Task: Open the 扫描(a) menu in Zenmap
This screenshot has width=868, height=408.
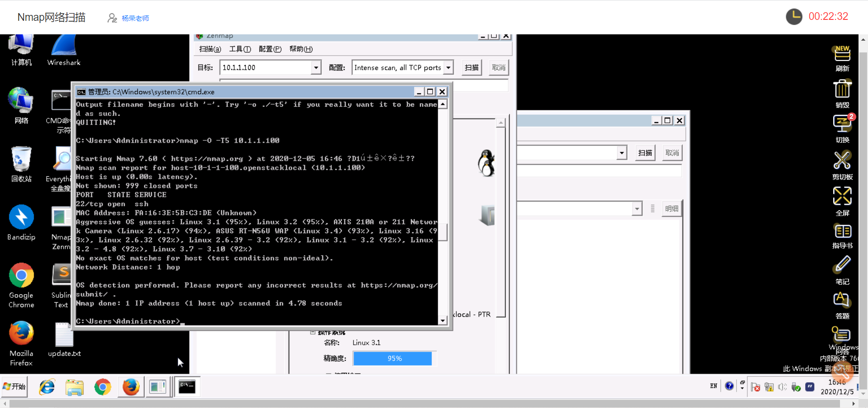Action: [x=210, y=49]
